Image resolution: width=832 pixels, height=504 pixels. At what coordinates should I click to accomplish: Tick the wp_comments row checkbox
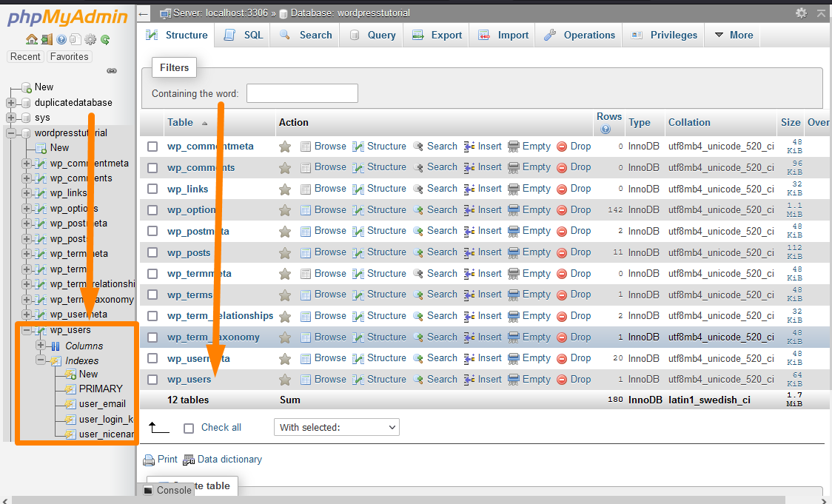[x=152, y=168]
